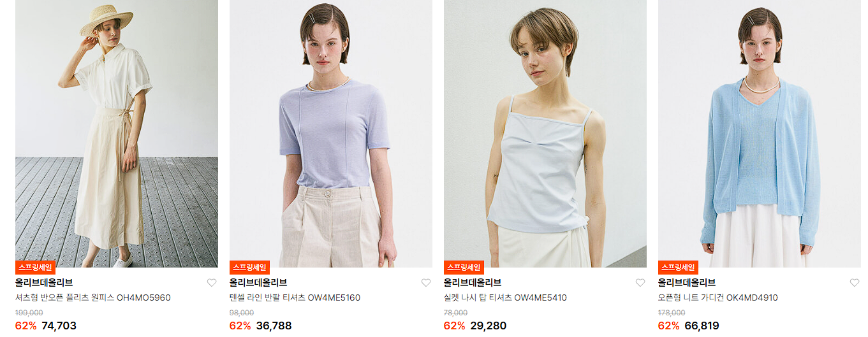The image size is (868, 337).
Task: Click brand name 올리브데올리브 under the first product
Action: [x=44, y=283]
